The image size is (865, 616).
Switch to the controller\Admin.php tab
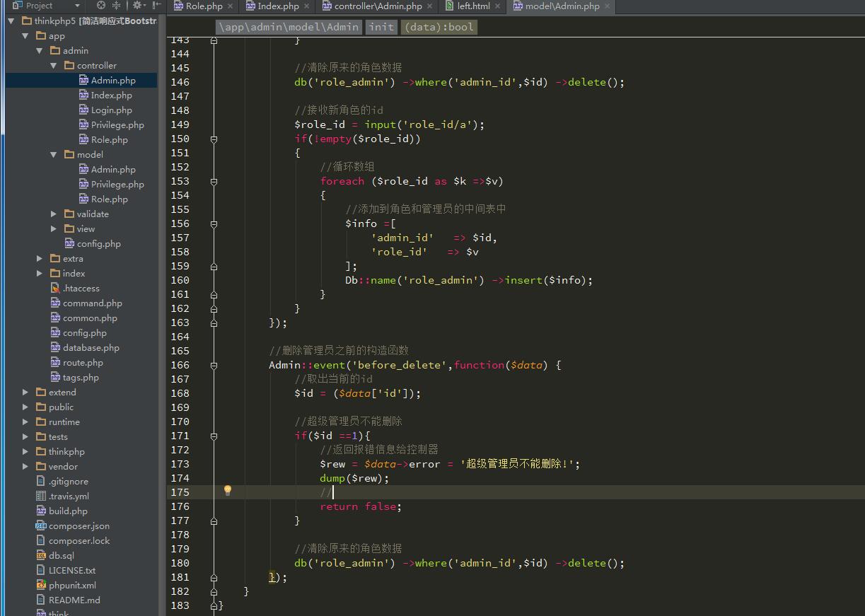(378, 6)
